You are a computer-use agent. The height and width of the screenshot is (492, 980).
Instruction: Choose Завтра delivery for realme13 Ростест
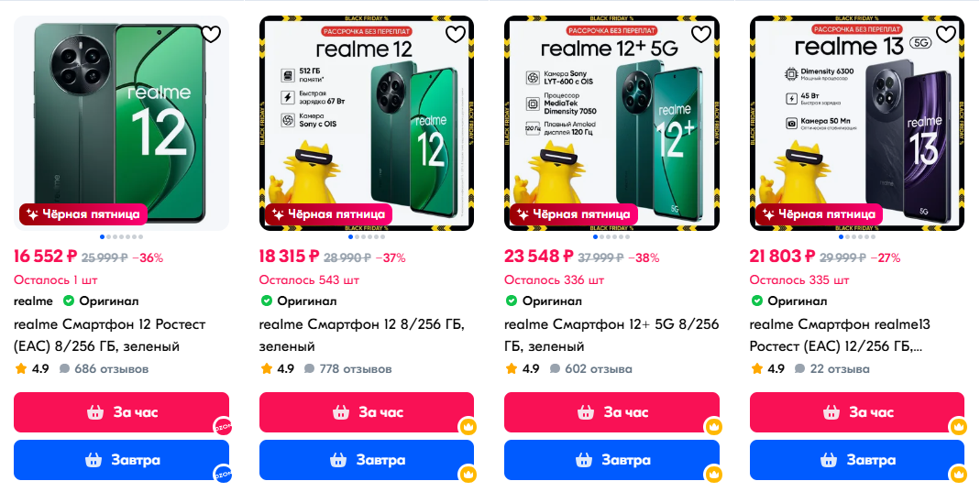coord(857,460)
